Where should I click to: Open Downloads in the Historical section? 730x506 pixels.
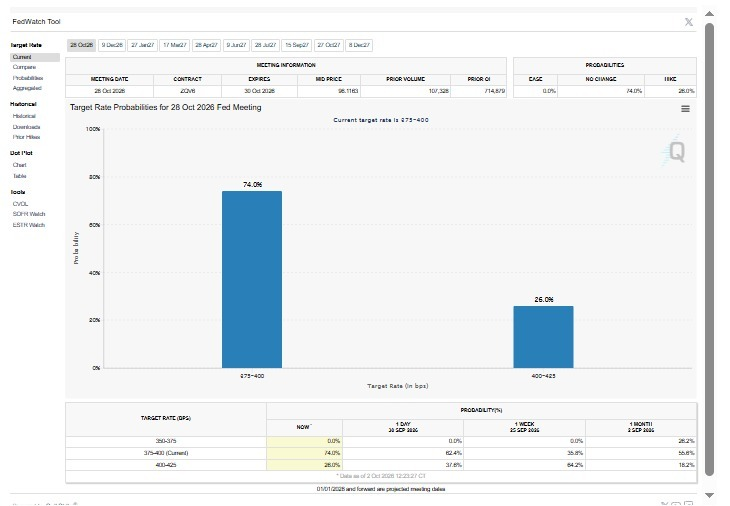pos(27,127)
